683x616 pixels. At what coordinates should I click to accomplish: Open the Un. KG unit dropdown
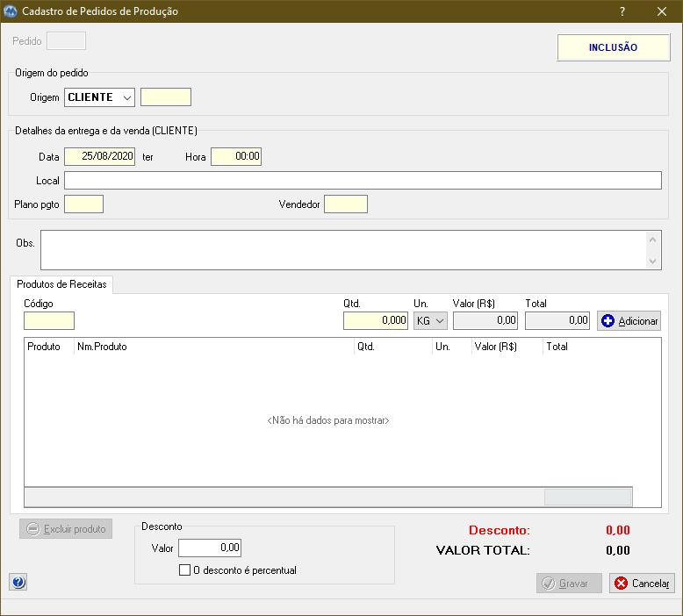pos(440,321)
